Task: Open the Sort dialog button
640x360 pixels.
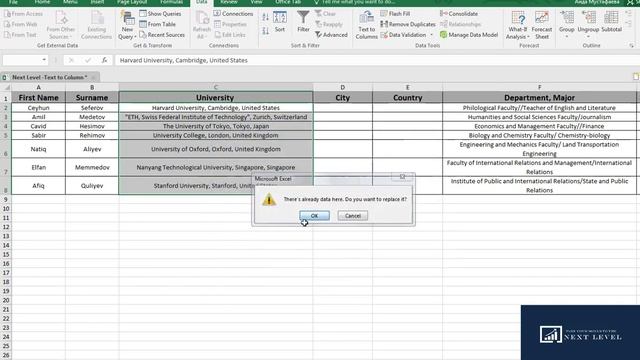Action: (x=280, y=21)
